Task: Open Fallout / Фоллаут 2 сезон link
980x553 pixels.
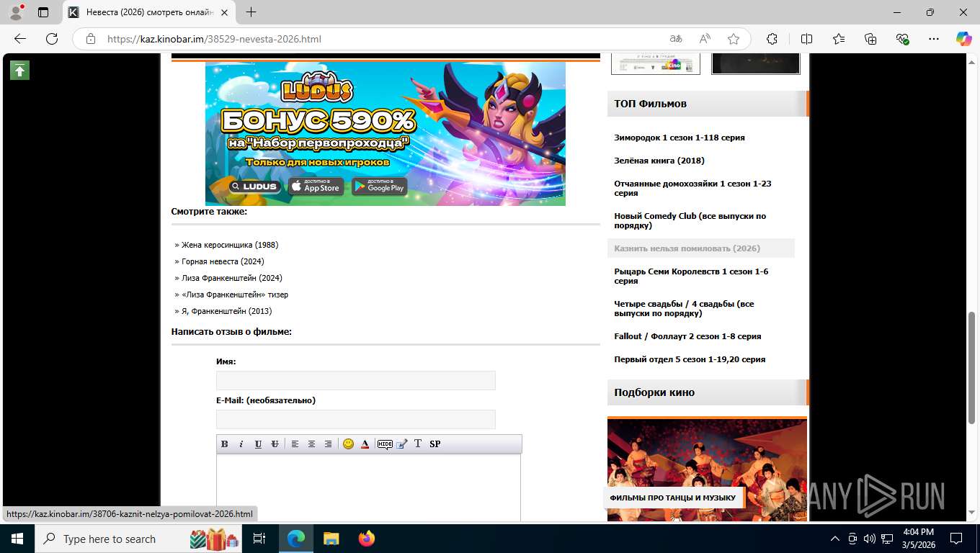Action: coord(687,336)
